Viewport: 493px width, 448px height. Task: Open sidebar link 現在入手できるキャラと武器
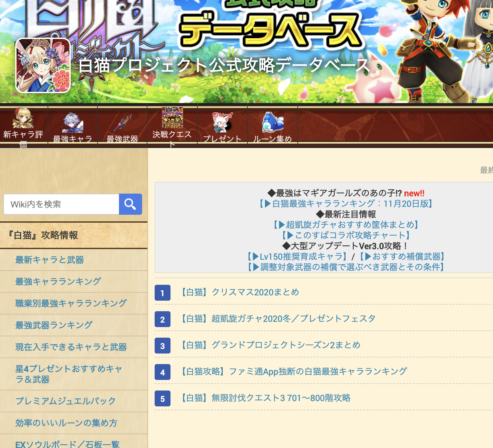(x=71, y=347)
